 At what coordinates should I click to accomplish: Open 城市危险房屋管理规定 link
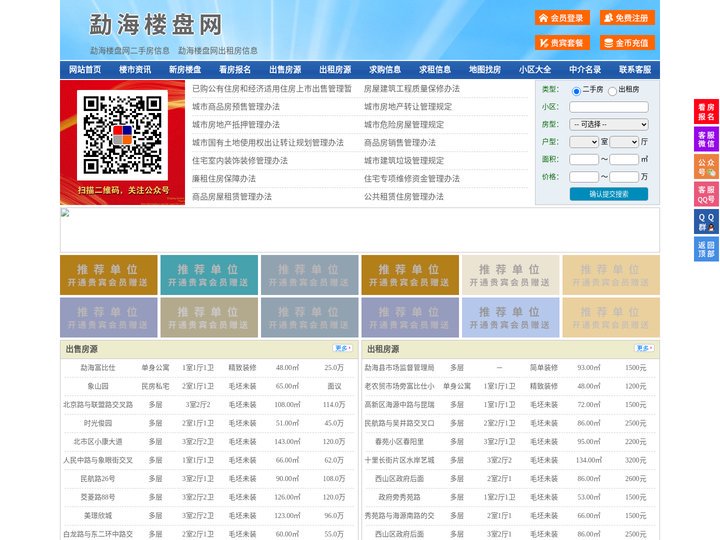(x=404, y=124)
